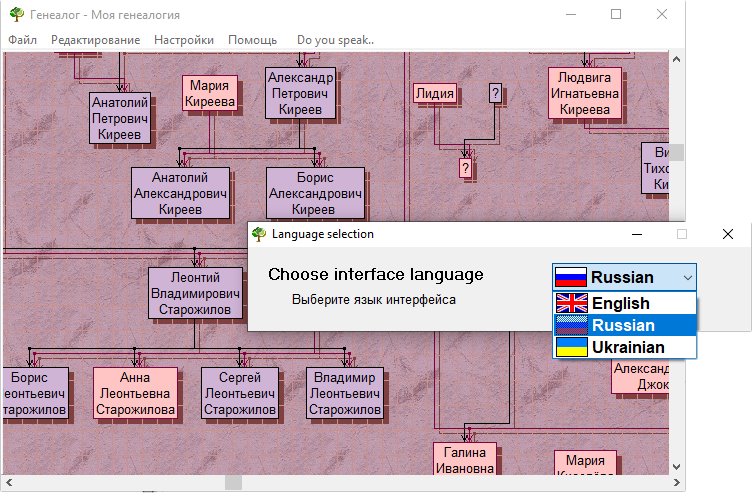
Task: Open the Редактирование menu
Action: pyautogui.click(x=95, y=40)
